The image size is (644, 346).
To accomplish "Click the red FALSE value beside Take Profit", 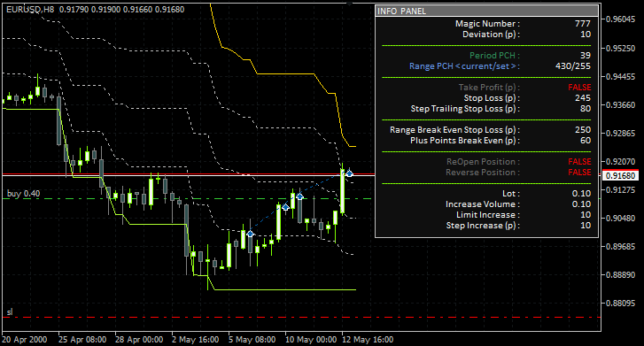I will [x=579, y=88].
